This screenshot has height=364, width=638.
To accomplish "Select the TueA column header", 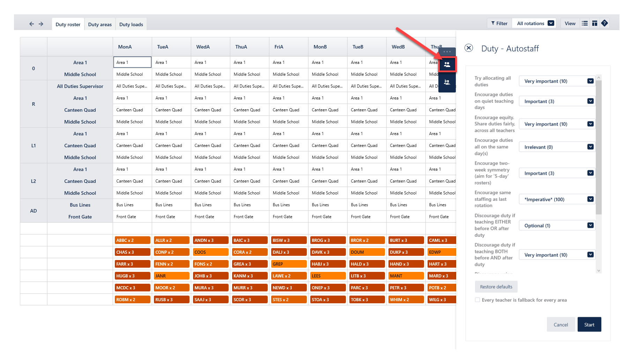I will [x=171, y=47].
